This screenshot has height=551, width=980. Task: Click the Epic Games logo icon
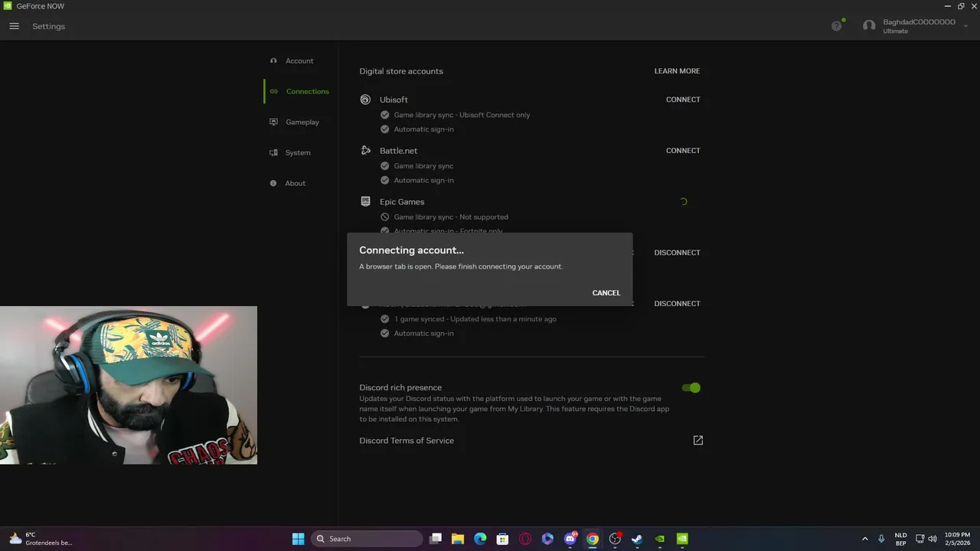click(x=365, y=201)
